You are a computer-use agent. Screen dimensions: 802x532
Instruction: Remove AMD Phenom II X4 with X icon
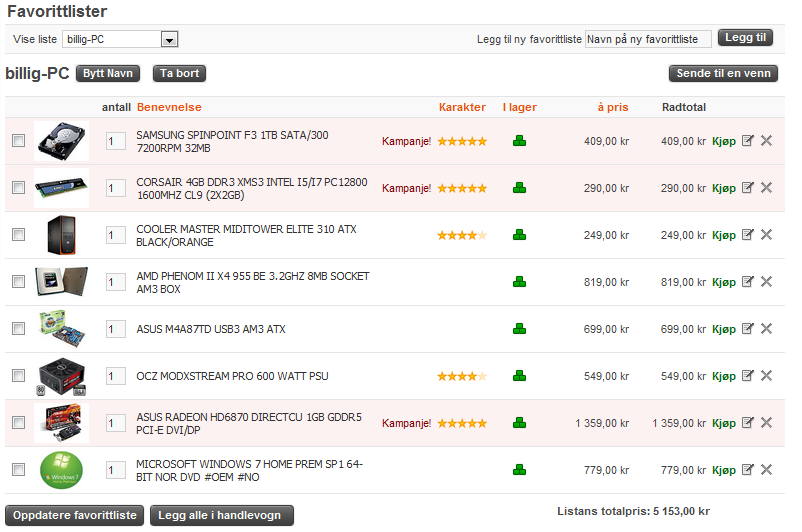tap(766, 282)
